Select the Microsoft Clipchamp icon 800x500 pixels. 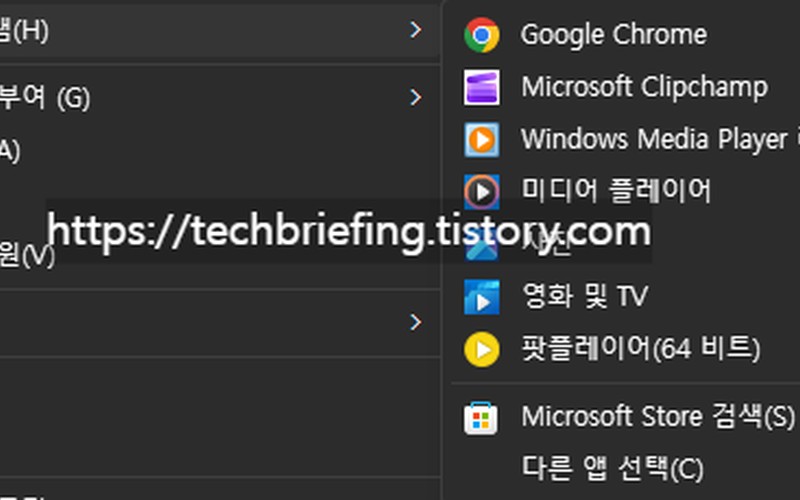coord(482,87)
